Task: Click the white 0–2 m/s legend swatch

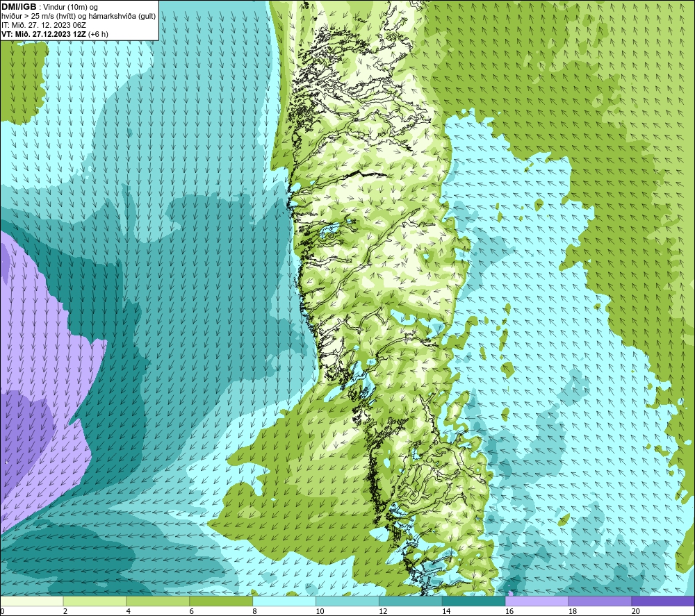Action: coord(32,601)
